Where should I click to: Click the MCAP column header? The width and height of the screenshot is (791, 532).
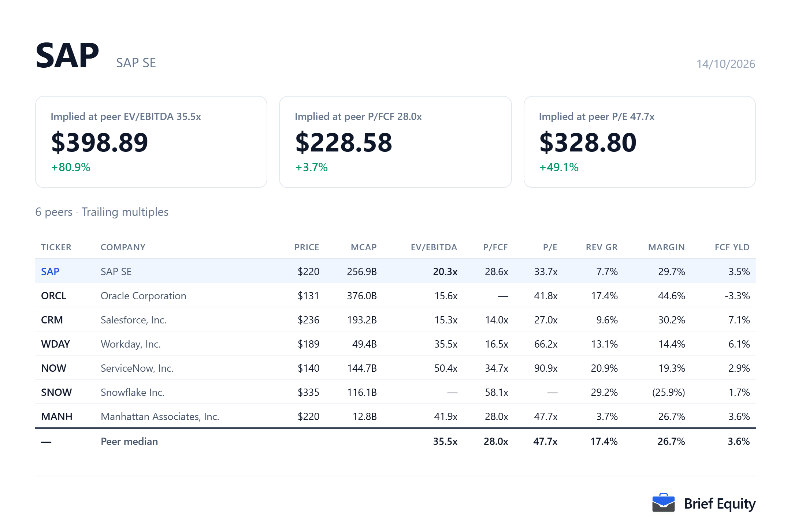tap(363, 247)
